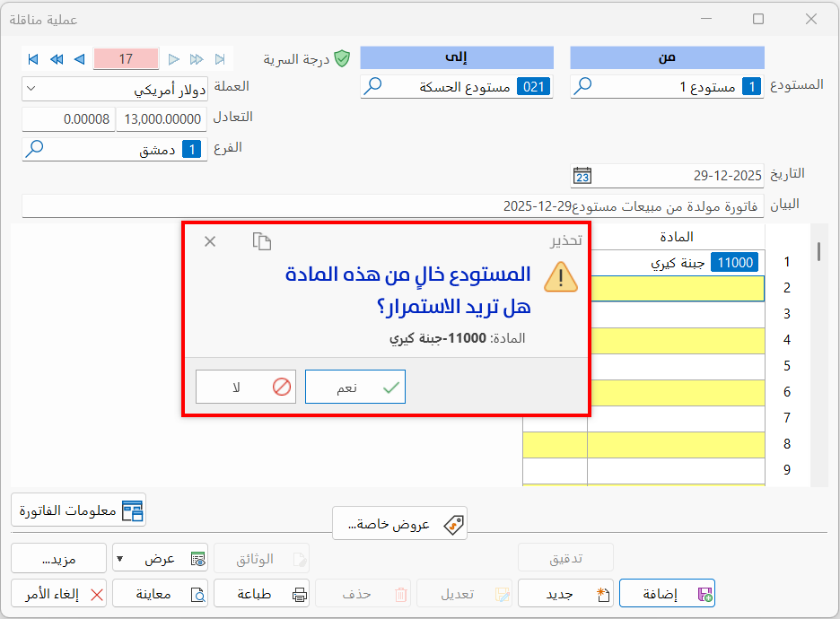Open معلومات الفاتورة invoice information
Image resolution: width=840 pixels, height=619 pixels.
click(78, 510)
